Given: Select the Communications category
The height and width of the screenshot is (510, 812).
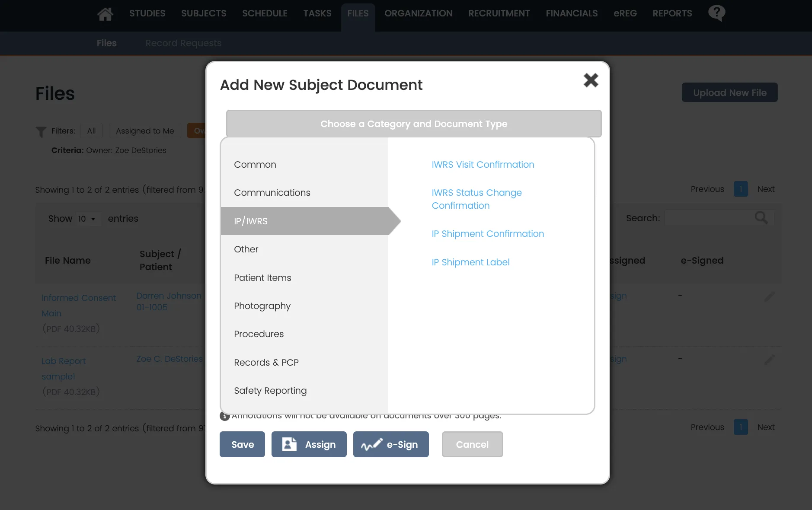Looking at the screenshot, I should 304,193.
